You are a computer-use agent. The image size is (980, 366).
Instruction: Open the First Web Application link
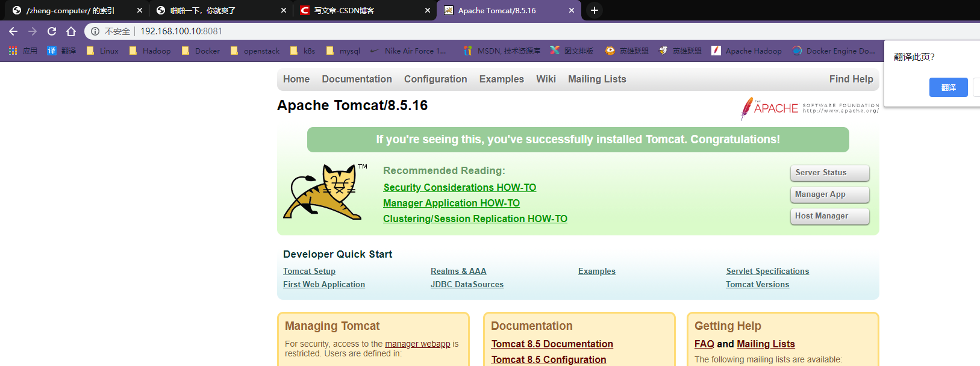point(324,285)
